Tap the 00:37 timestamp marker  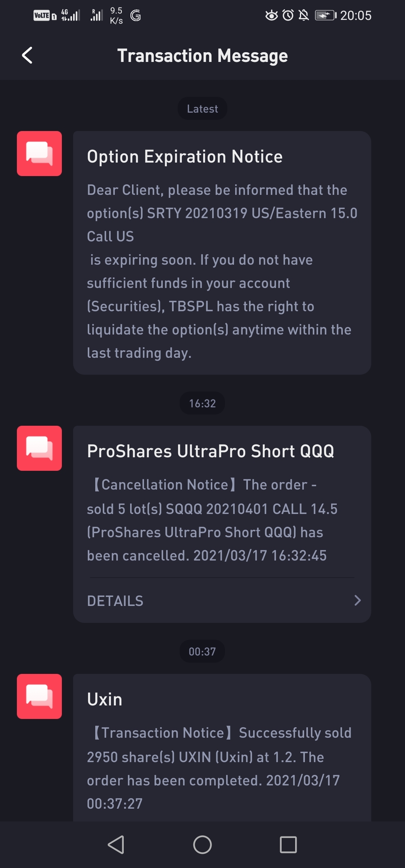(x=202, y=651)
